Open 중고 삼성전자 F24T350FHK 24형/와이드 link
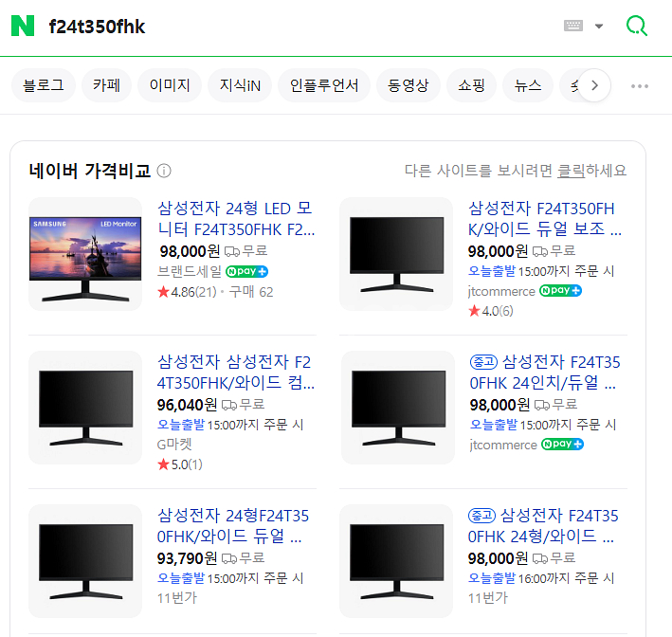This screenshot has width=672, height=637. click(x=543, y=526)
